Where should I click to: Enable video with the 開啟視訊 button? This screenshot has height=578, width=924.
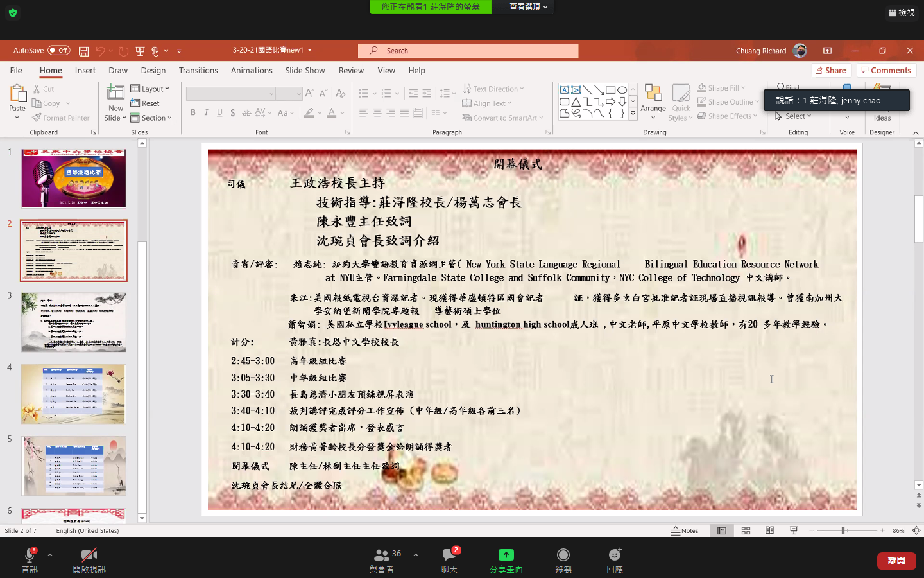pos(89,556)
